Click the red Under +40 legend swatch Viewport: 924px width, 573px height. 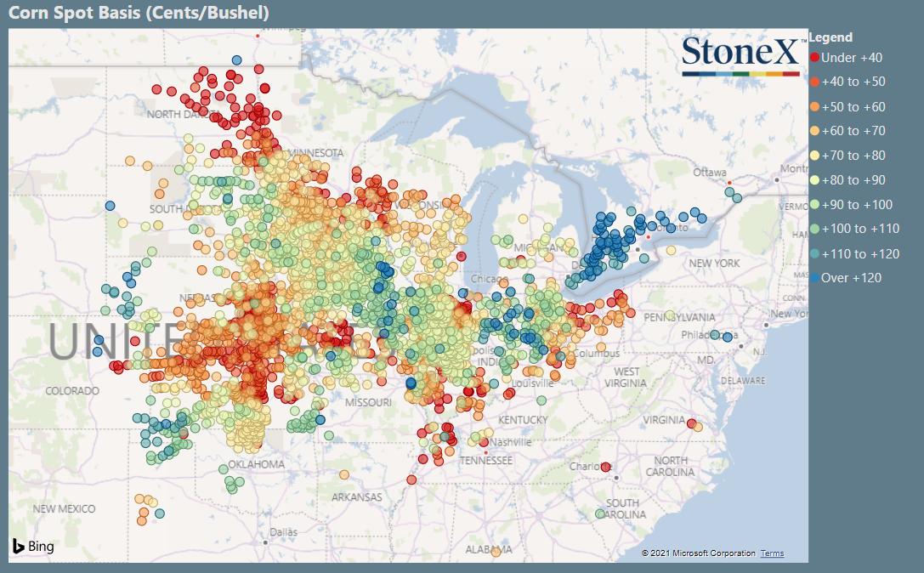pyautogui.click(x=814, y=58)
